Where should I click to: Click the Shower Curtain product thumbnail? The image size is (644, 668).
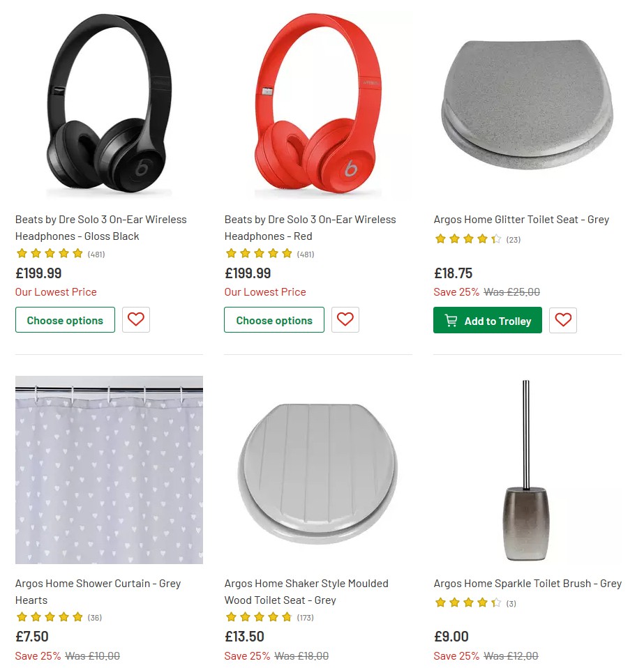pyautogui.click(x=108, y=469)
